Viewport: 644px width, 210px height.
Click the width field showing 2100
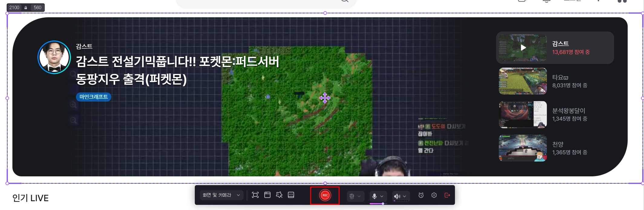[14, 8]
